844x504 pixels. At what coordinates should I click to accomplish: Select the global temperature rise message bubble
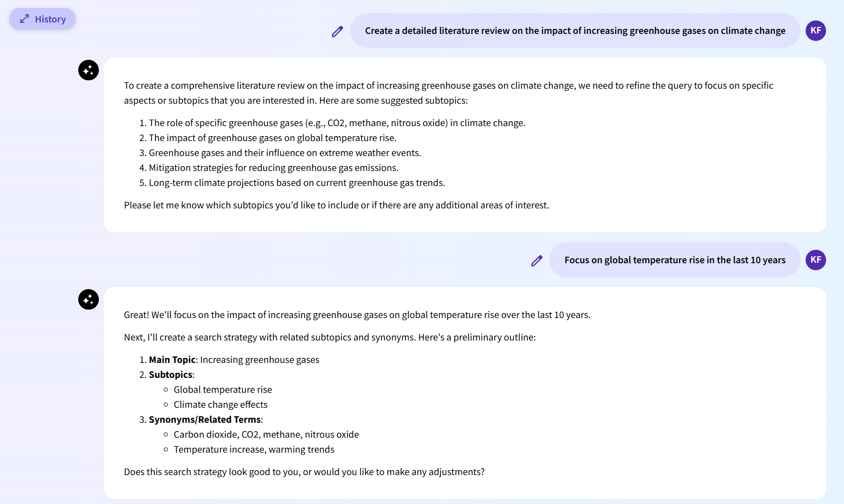point(675,260)
